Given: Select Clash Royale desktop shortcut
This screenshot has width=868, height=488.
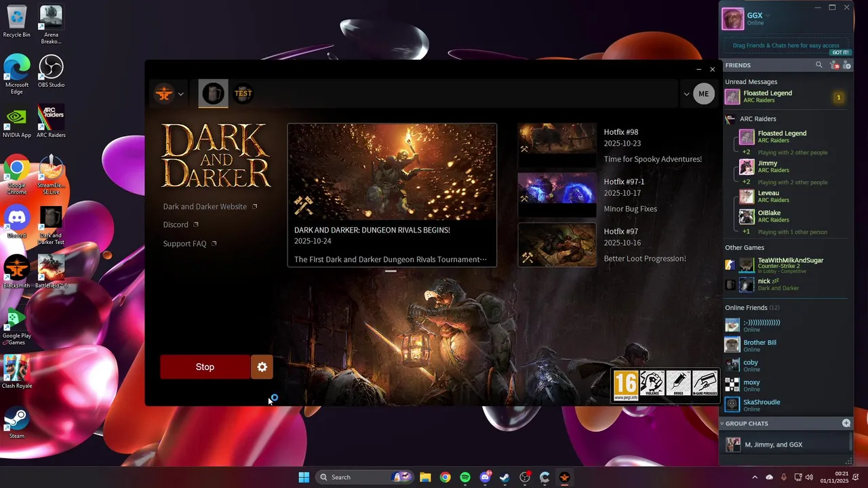Looking at the screenshot, I should point(16,372).
